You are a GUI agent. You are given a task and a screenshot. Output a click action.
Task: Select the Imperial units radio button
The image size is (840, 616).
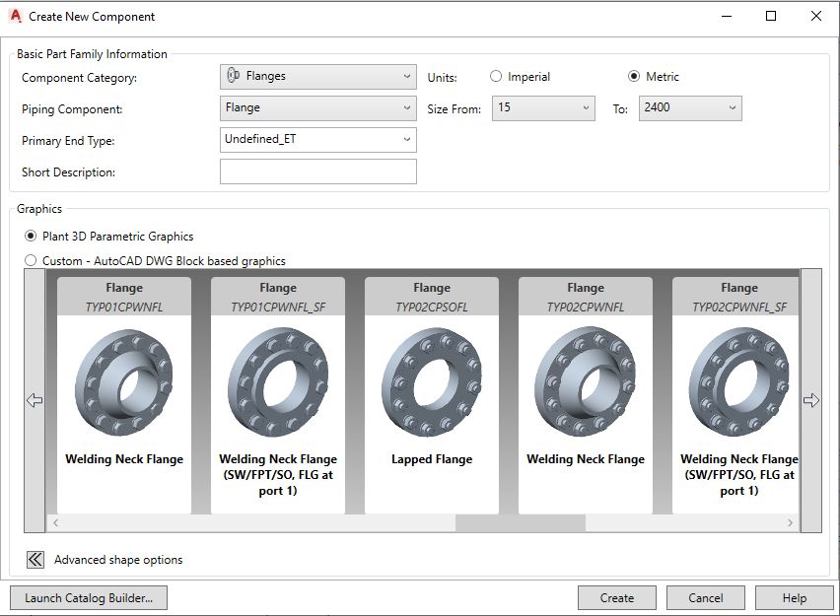(496, 77)
